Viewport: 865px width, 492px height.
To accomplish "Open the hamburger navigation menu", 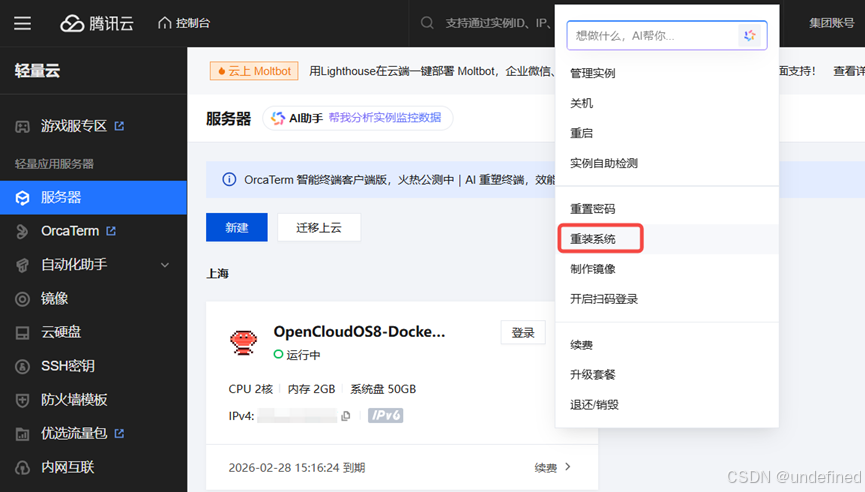I will (x=22, y=23).
